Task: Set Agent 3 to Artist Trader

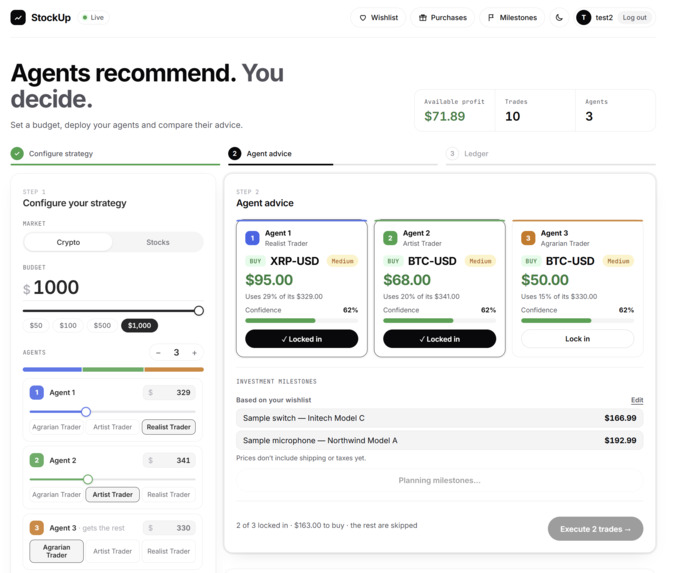Action: [112, 551]
